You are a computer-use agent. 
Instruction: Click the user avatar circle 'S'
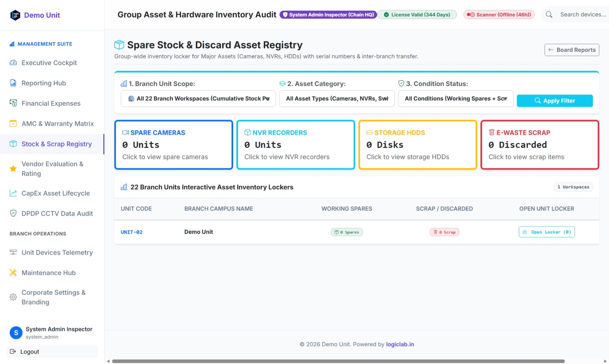point(16,333)
